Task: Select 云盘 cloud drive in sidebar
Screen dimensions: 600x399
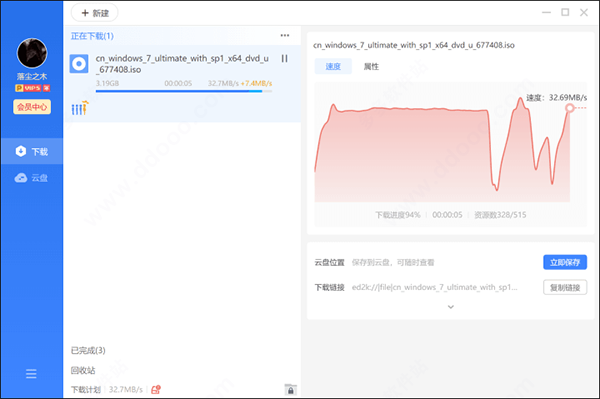Action: pyautogui.click(x=32, y=178)
